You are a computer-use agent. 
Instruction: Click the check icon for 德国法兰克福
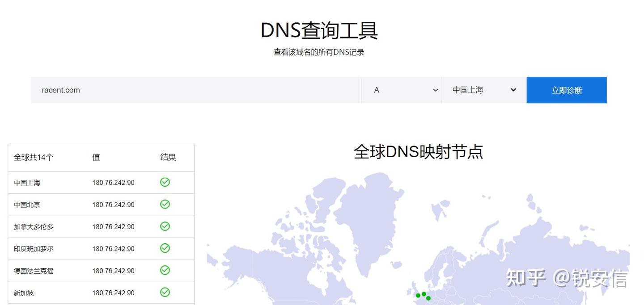pos(165,271)
